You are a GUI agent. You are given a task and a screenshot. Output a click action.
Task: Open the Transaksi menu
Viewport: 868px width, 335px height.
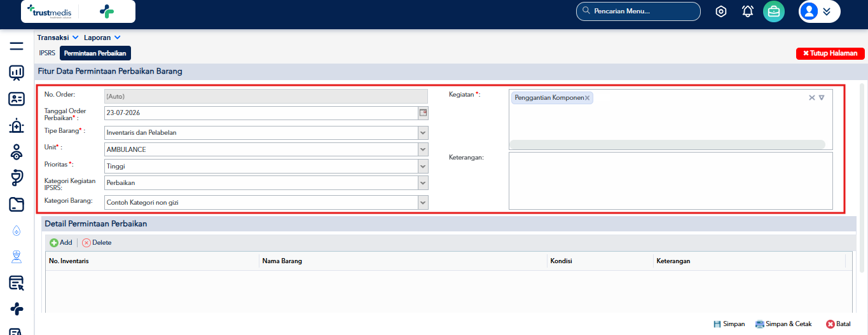click(58, 38)
